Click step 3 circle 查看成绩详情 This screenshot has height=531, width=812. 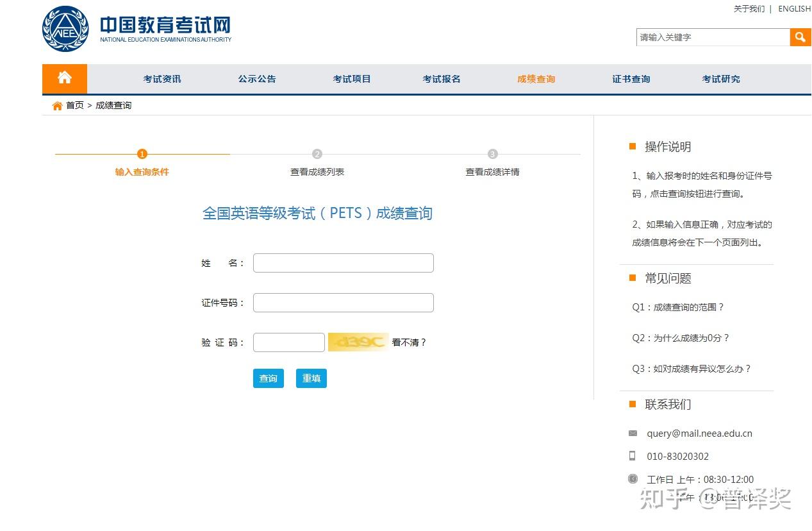(x=492, y=154)
